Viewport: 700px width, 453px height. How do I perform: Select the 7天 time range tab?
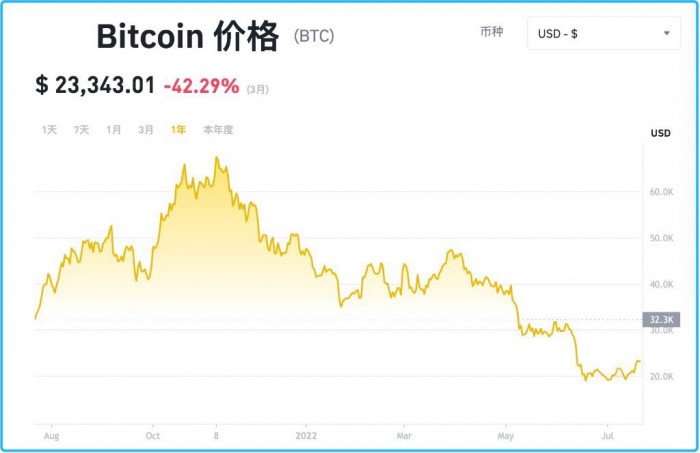(x=81, y=130)
